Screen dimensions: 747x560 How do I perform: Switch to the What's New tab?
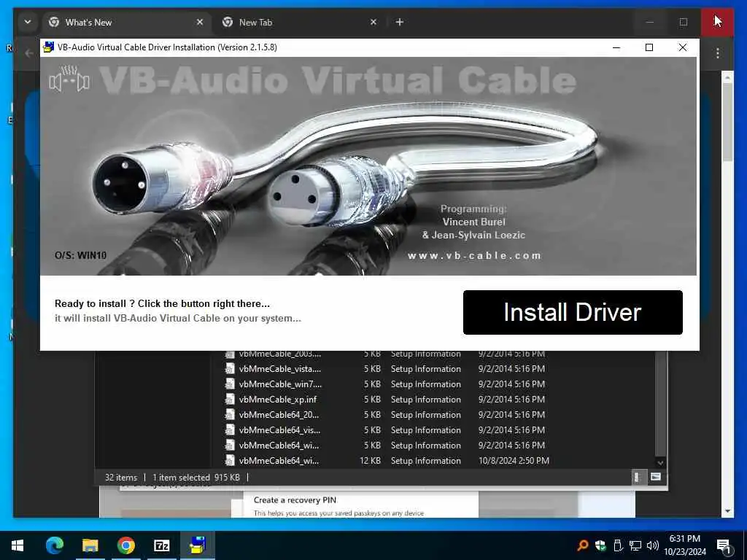click(x=126, y=23)
